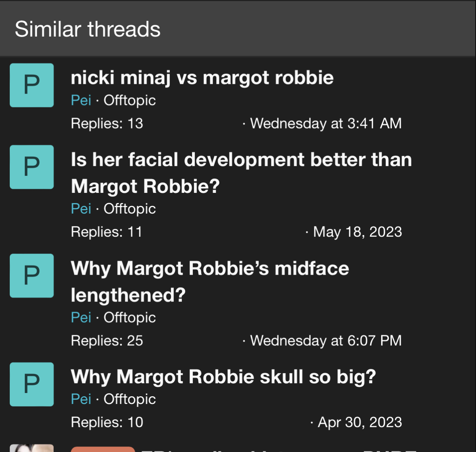
Task: Open 'Is her facial development better' thread
Action: 241,173
